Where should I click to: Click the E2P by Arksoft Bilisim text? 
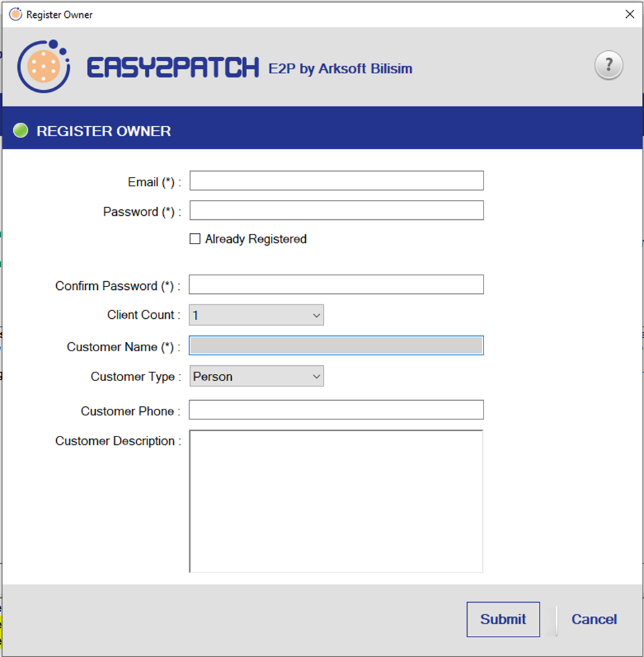(x=340, y=69)
